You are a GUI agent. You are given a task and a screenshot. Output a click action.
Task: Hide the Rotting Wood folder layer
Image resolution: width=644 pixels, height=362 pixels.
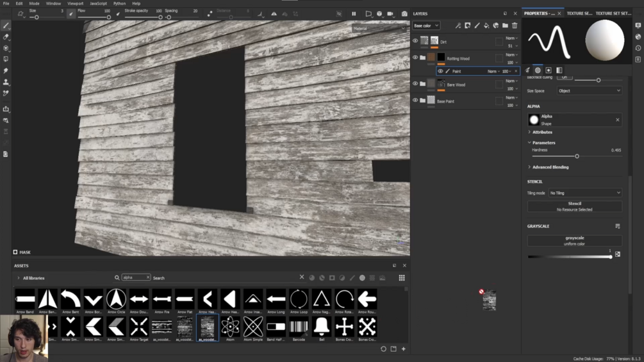415,58
